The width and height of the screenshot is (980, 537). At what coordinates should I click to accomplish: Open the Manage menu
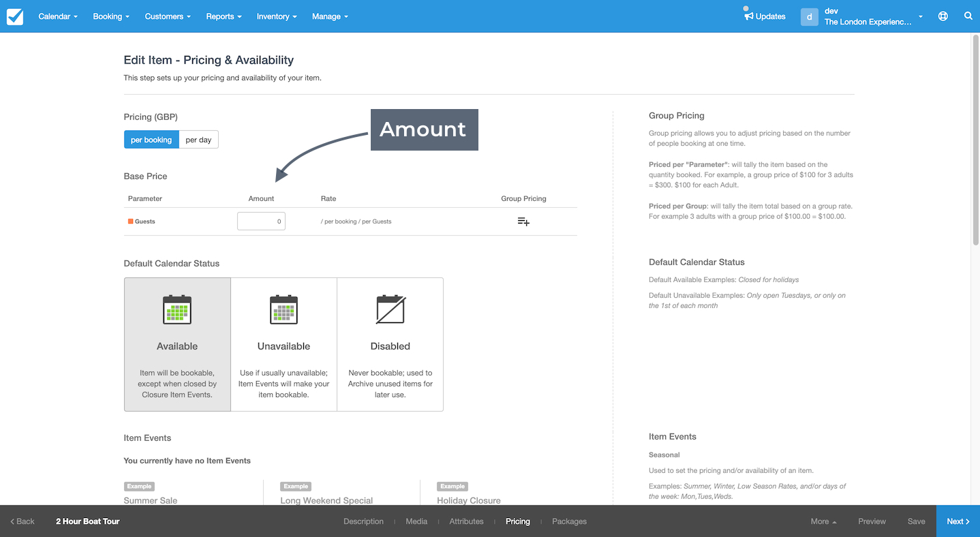330,16
